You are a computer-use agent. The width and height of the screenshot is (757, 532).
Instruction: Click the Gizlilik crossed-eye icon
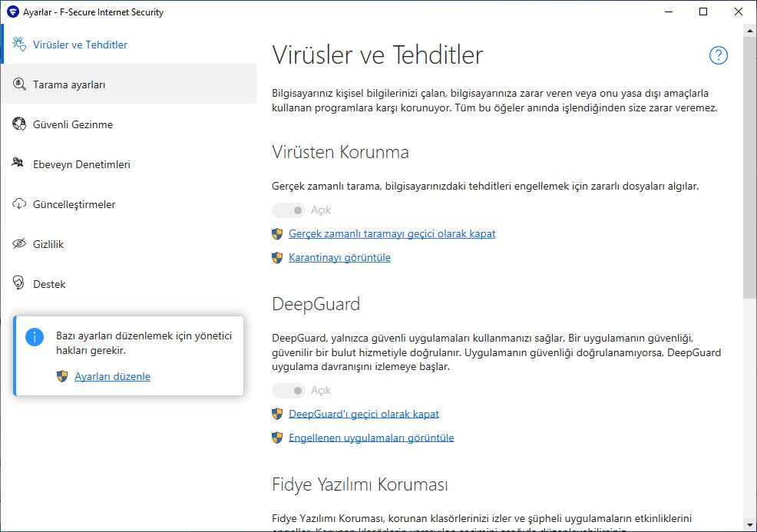(19, 243)
